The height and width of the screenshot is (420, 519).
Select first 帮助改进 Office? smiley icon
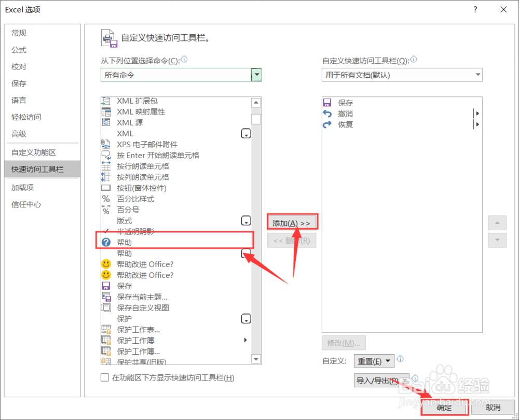[x=106, y=264]
